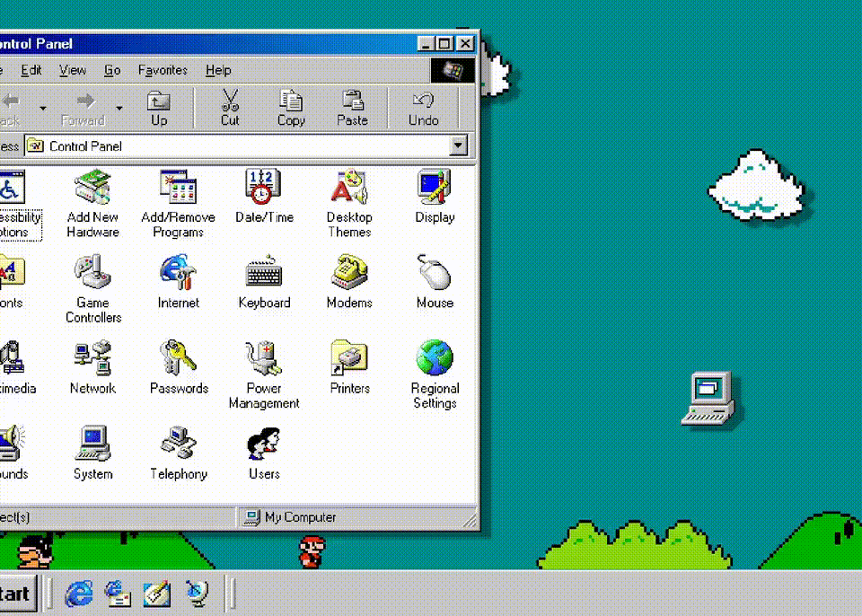The width and height of the screenshot is (862, 616).
Task: Open the Power Management icon
Action: 264,359
